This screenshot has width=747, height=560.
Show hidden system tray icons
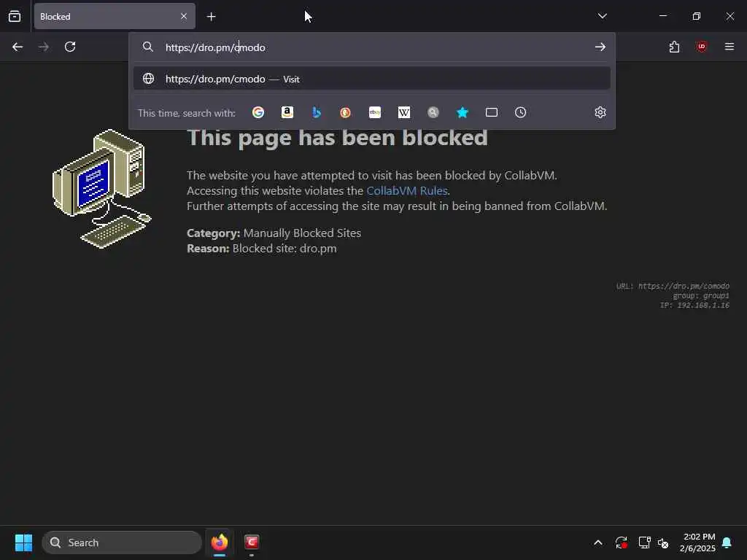tap(598, 542)
